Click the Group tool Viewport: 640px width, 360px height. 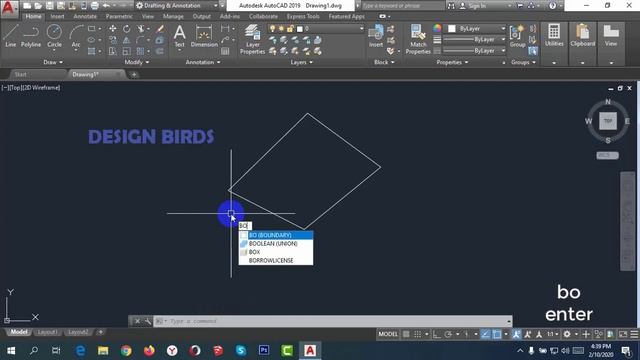[518, 36]
